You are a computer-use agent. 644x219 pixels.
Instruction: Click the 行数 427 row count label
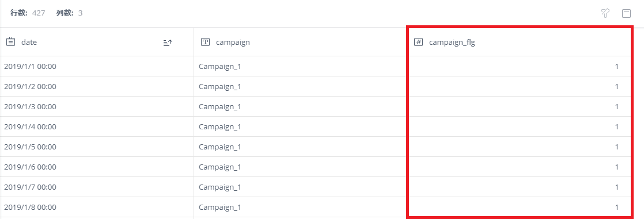pyautogui.click(x=28, y=13)
